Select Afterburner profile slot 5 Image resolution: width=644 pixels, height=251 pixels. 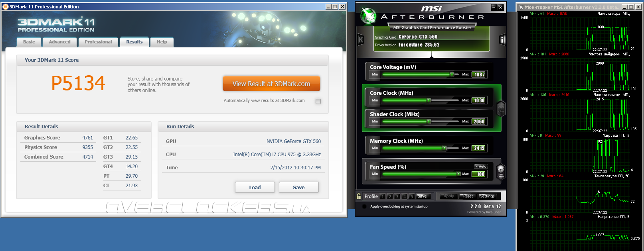tap(411, 196)
